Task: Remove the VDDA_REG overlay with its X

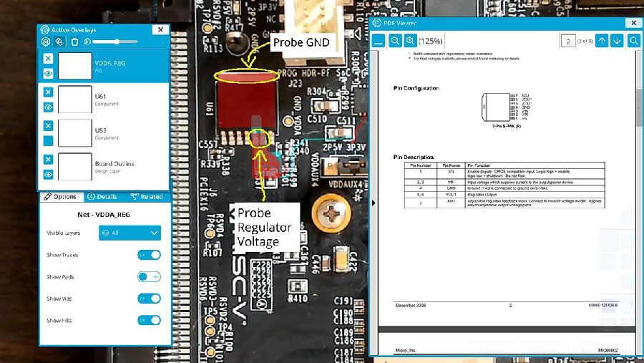Action: coord(48,59)
